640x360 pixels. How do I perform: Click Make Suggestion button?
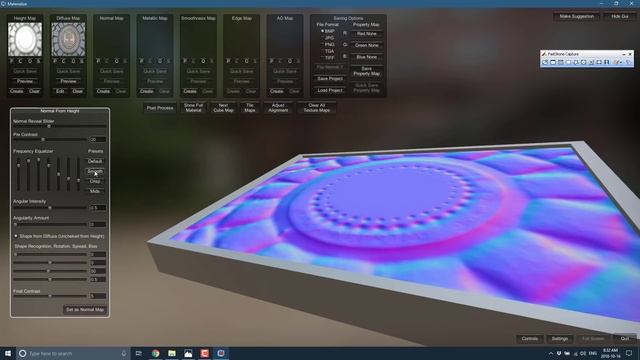pyautogui.click(x=576, y=16)
